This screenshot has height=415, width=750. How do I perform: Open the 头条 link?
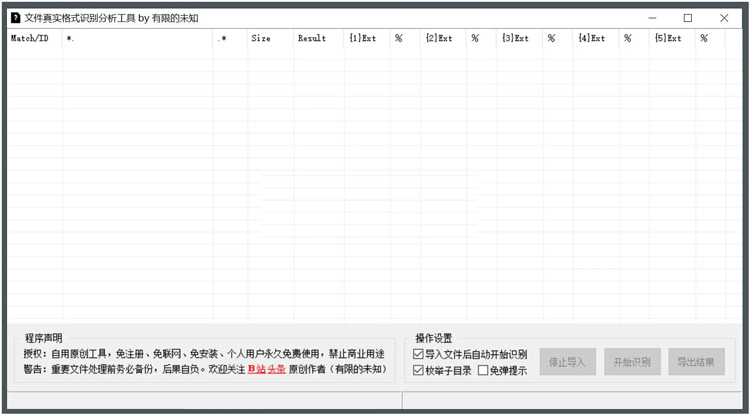coord(276,370)
